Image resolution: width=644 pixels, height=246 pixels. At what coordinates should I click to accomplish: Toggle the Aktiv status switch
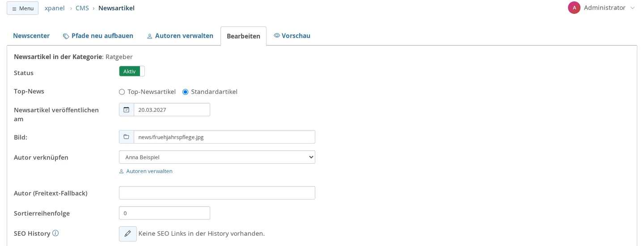pos(132,71)
